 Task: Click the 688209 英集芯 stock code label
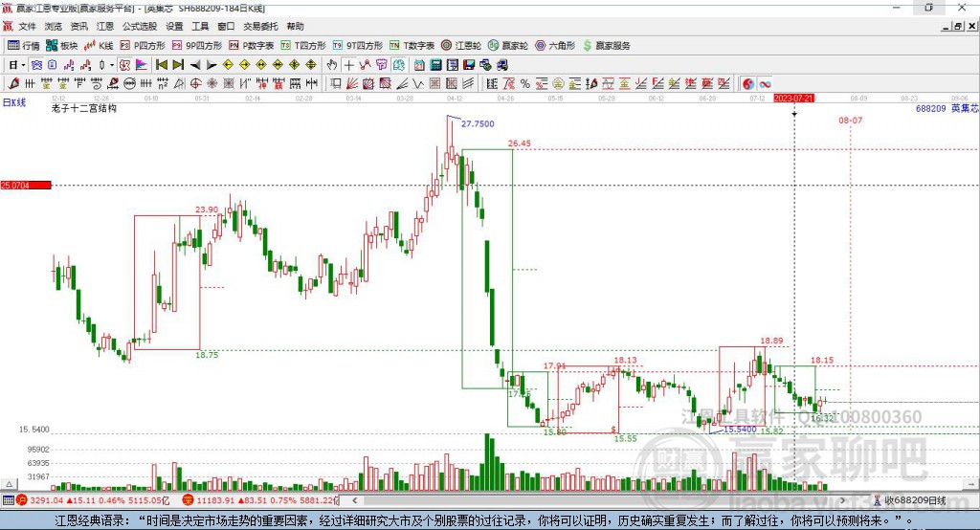pos(947,109)
